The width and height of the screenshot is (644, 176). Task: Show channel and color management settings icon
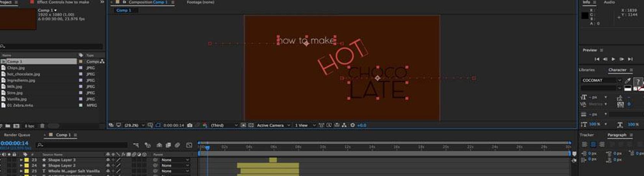click(205, 125)
